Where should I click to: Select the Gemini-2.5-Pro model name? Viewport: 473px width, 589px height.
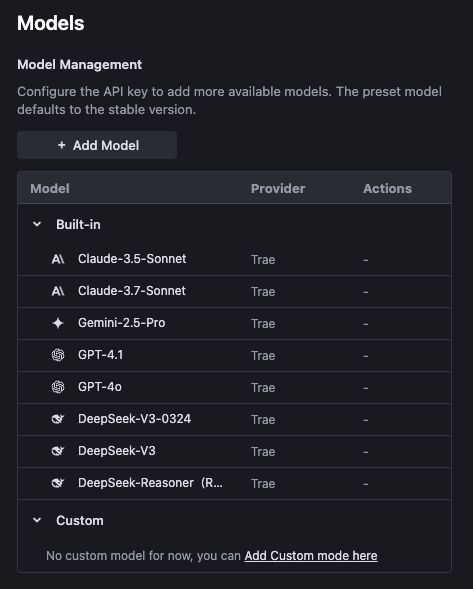point(122,323)
